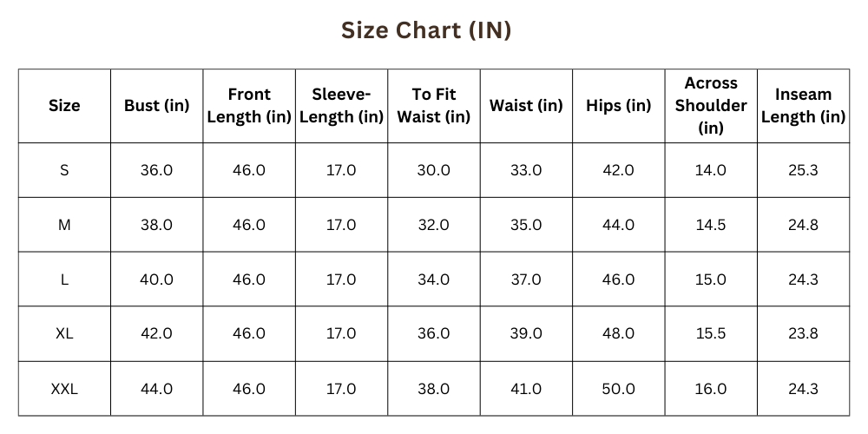Select the 37.0 waist value for L

[526, 279]
